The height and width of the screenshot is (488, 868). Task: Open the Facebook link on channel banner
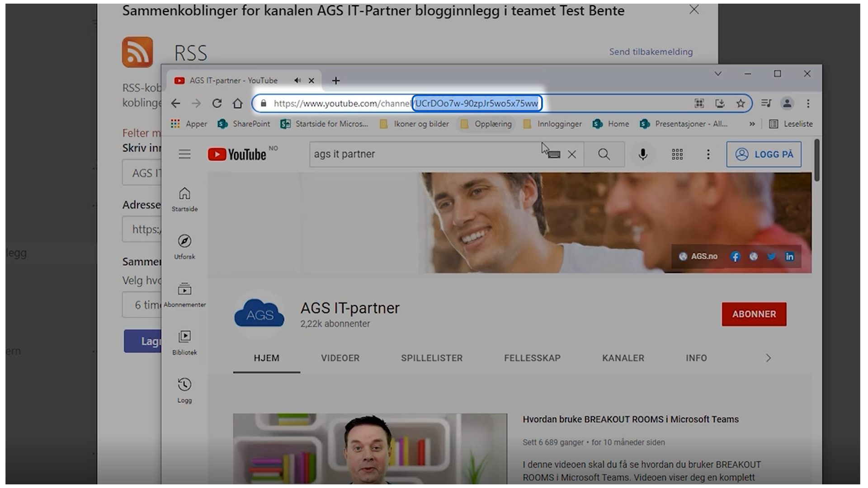pyautogui.click(x=735, y=257)
